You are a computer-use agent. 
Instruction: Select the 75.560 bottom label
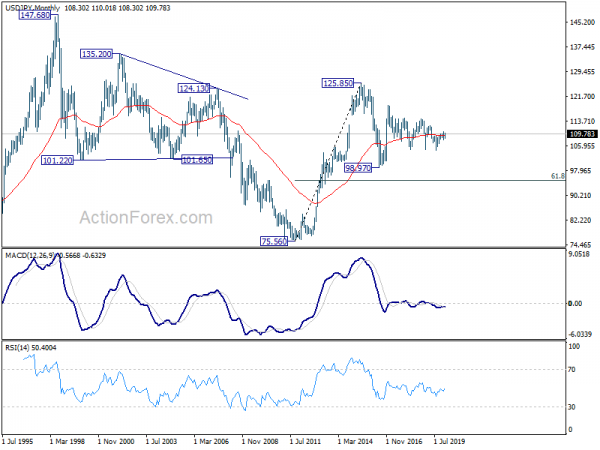(274, 241)
